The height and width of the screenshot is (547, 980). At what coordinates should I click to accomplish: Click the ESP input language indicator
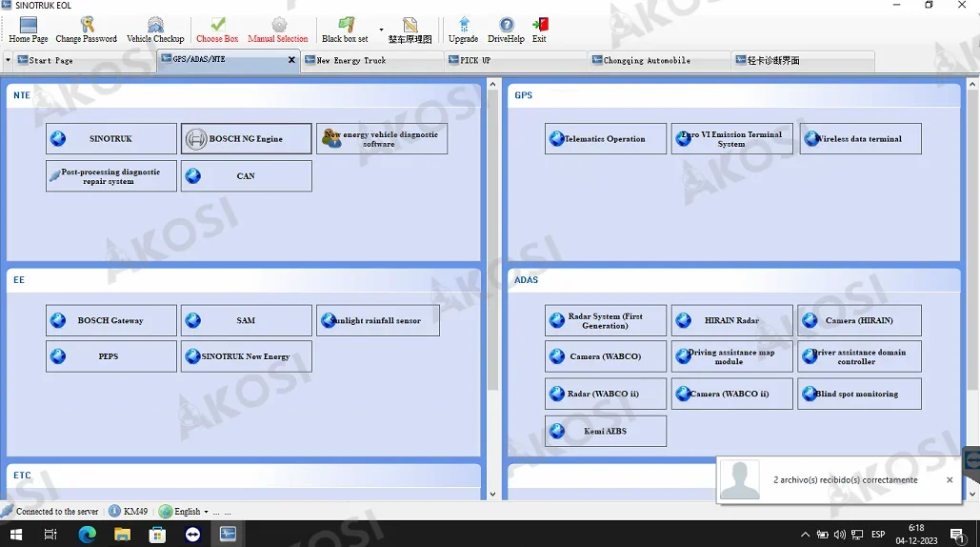click(878, 535)
